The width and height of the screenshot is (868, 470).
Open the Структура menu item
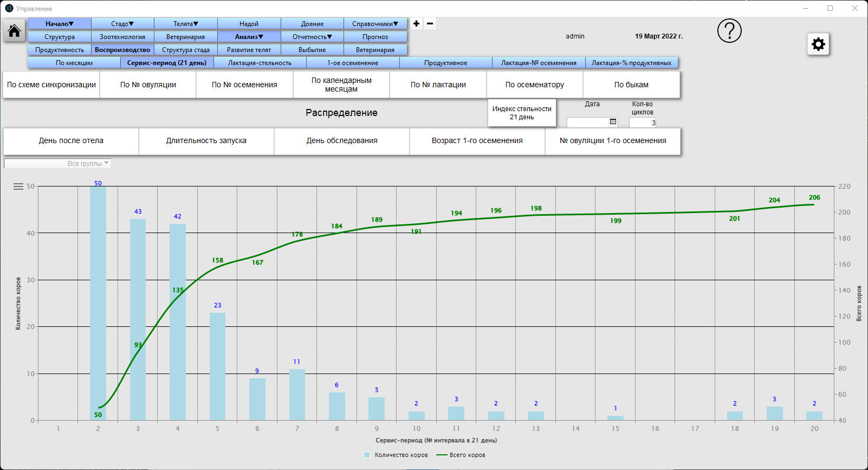60,37
